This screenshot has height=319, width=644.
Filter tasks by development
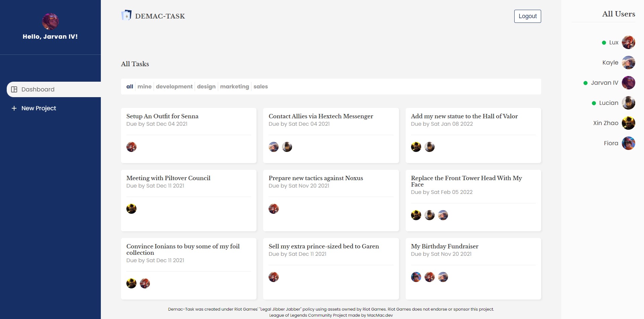pos(174,87)
